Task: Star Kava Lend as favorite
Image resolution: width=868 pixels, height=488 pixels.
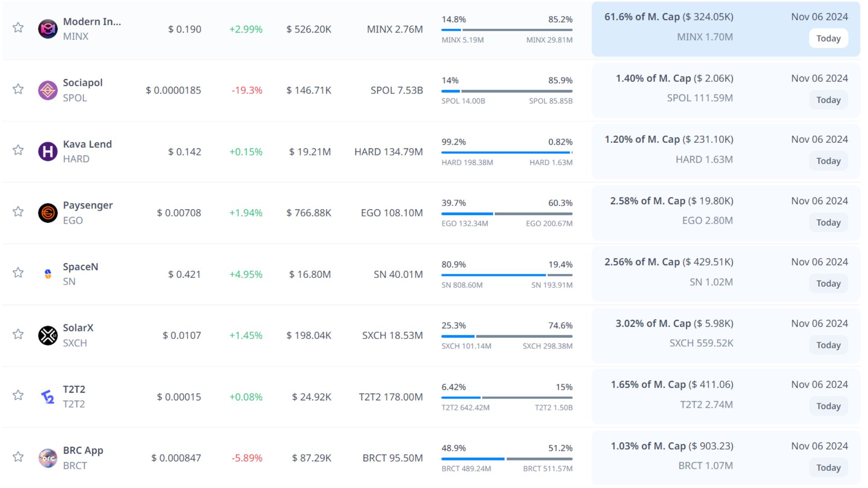Action: pyautogui.click(x=18, y=150)
